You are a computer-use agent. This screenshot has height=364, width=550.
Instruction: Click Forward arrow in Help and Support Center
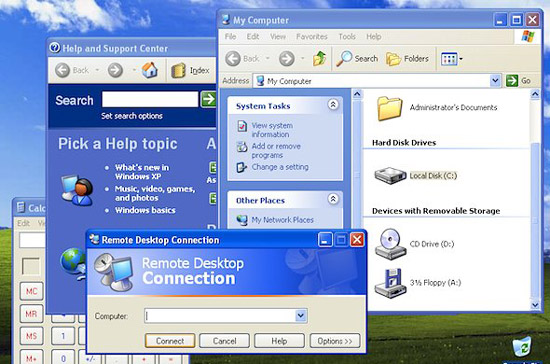tap(115, 70)
